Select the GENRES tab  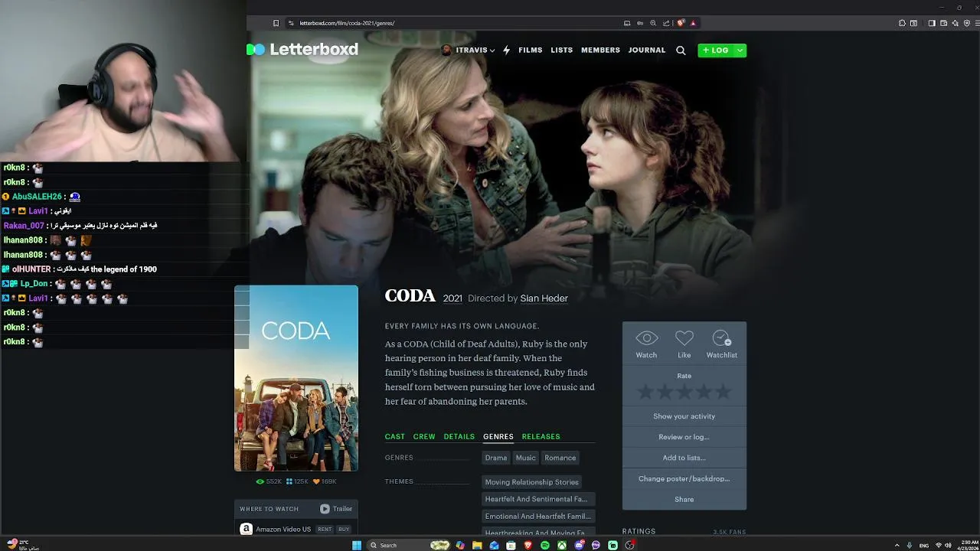coord(498,436)
